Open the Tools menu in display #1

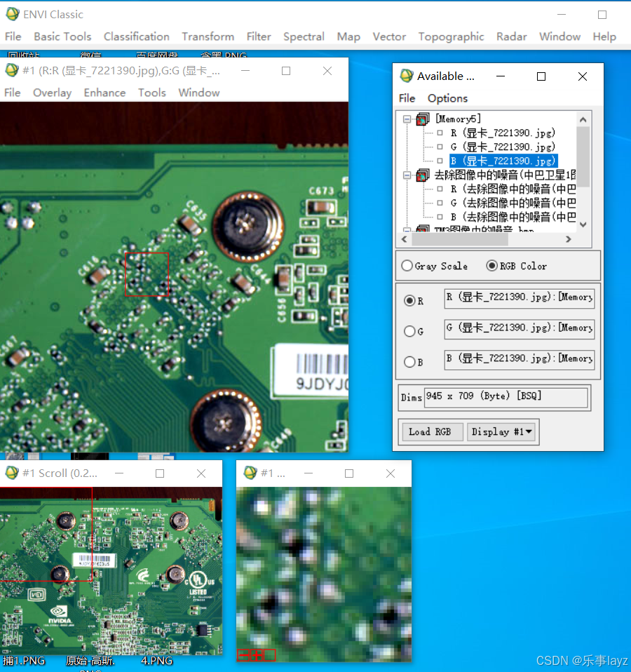point(151,93)
